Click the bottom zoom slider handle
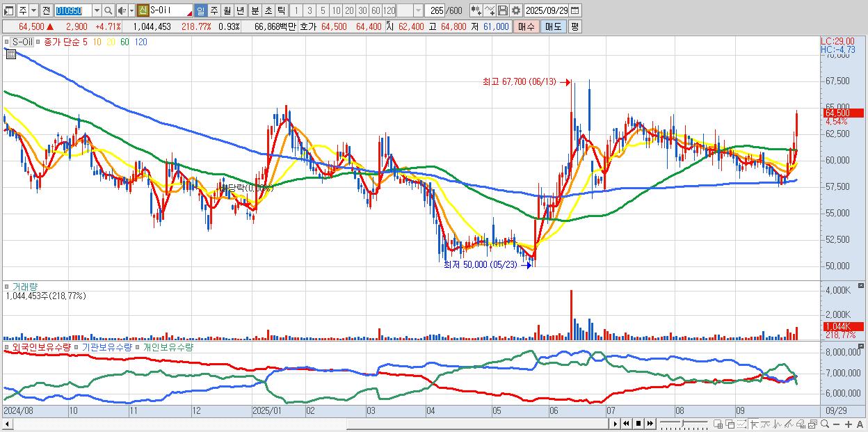This screenshot has height=432, width=868. [x=682, y=424]
